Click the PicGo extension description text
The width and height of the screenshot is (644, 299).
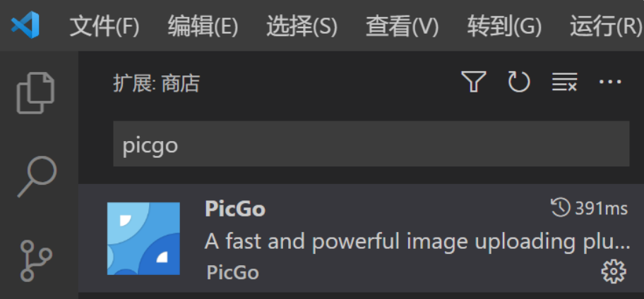pos(417,241)
